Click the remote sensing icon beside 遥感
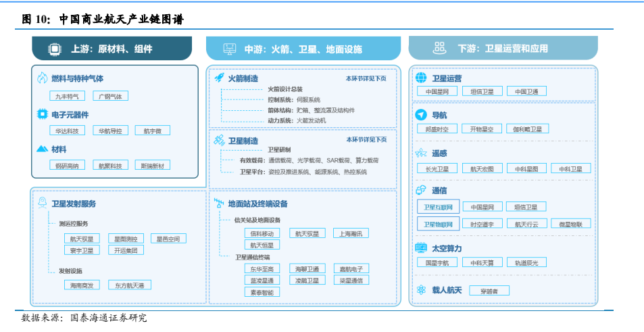This screenshot has width=644, height=332. (x=421, y=153)
